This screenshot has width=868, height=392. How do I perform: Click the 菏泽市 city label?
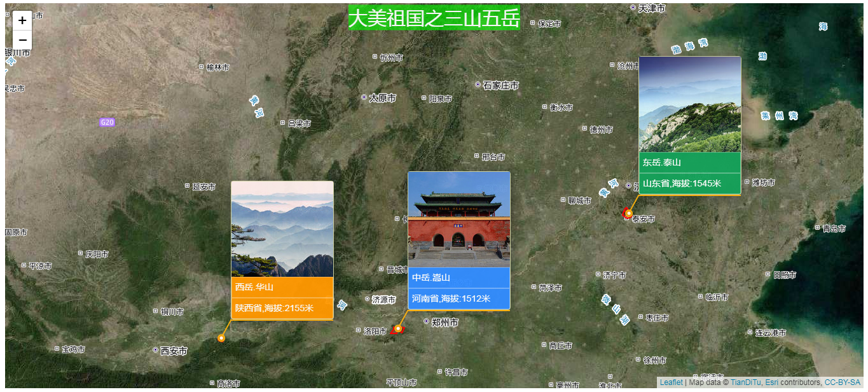pos(550,288)
